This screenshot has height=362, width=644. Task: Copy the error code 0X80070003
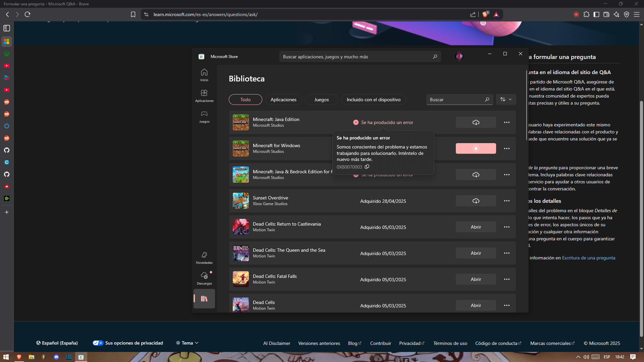click(x=367, y=167)
